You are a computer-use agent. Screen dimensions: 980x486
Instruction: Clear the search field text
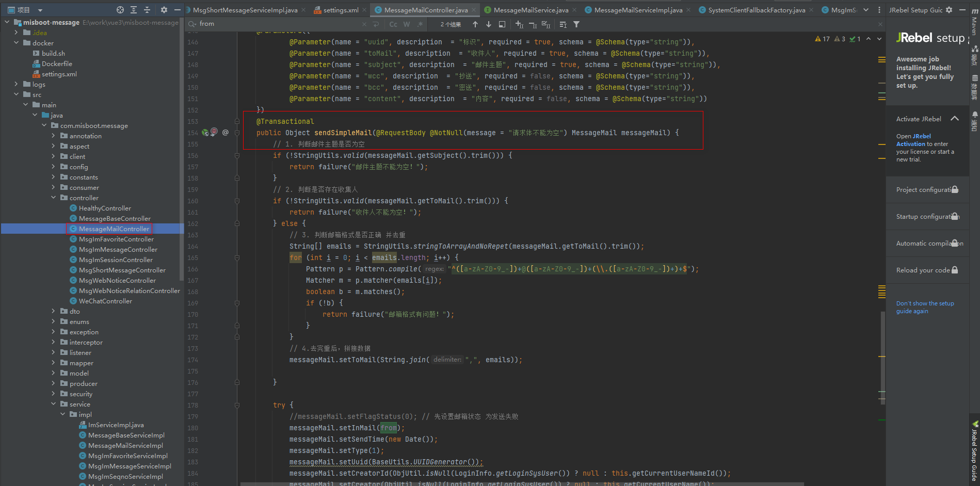tap(364, 24)
